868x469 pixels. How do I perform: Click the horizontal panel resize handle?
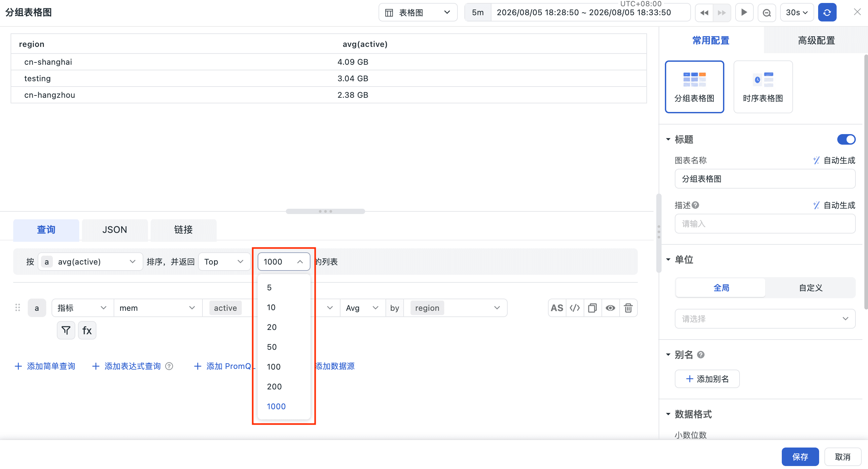[x=325, y=211]
